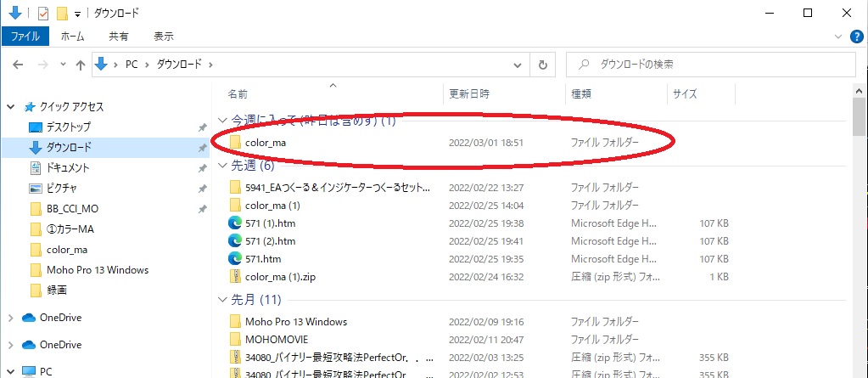Click the Up one level arrow
This screenshot has width=868, height=378.
[x=81, y=65]
